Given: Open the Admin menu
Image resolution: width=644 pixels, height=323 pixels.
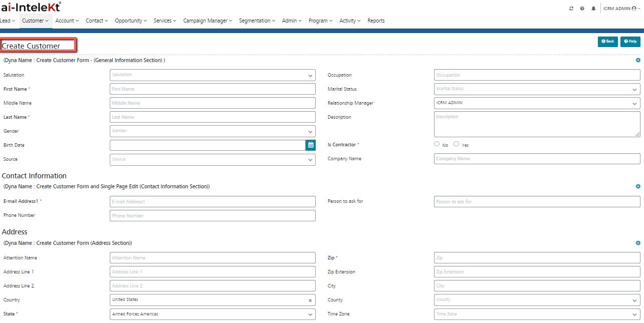Looking at the screenshot, I should (x=292, y=21).
